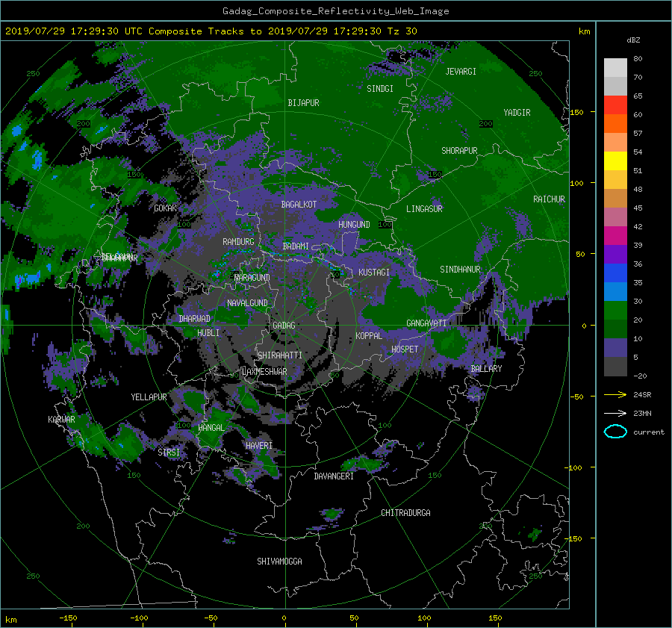Click the cyan 'current' ellipse legend icon
The image size is (672, 628).
[x=615, y=432]
